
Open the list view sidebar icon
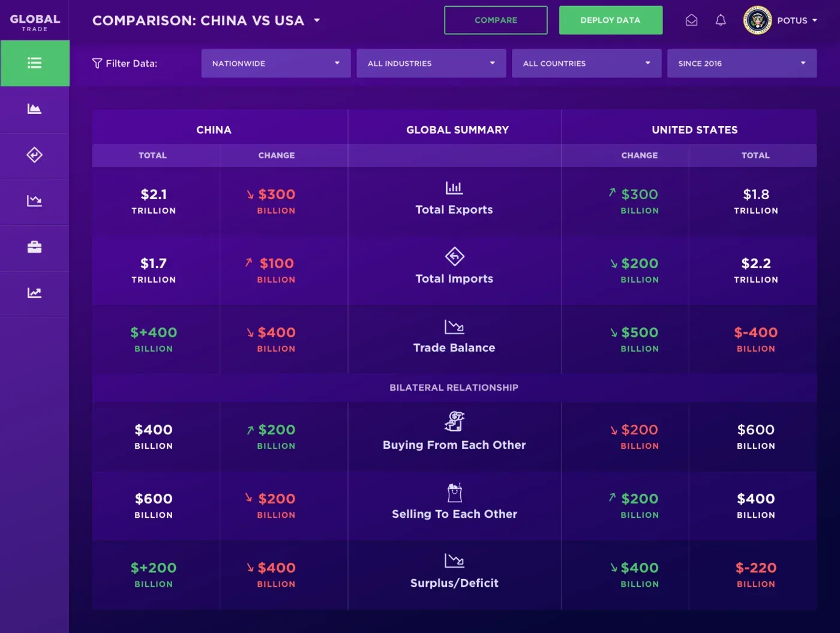[x=34, y=63]
